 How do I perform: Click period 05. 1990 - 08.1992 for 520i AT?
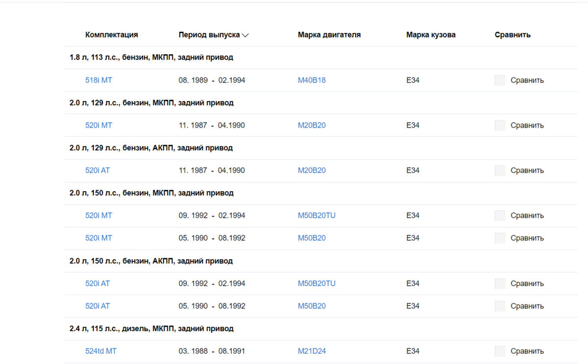[x=212, y=306]
